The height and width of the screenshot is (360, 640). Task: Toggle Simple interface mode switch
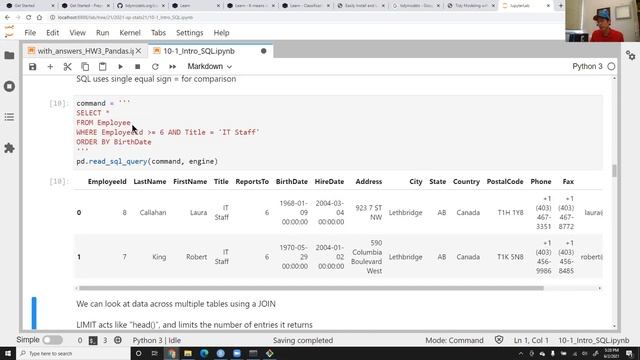(x=52, y=340)
